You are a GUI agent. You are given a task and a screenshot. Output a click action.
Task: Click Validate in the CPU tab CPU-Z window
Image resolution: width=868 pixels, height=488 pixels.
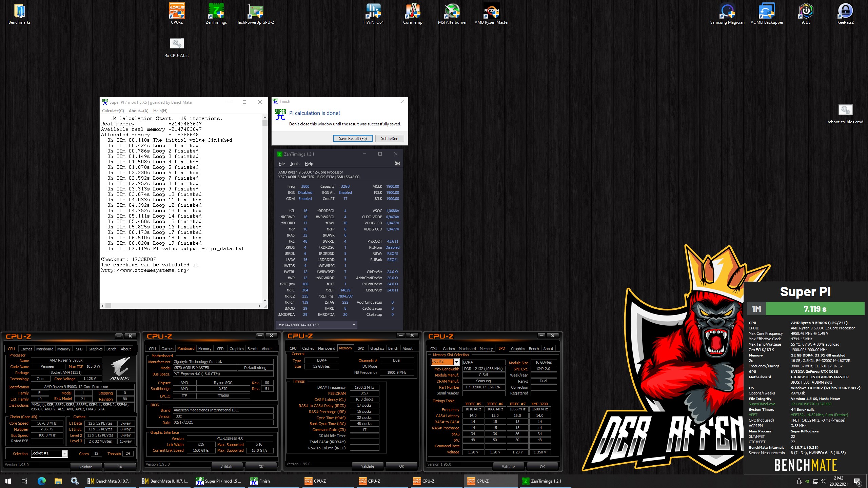(86, 467)
